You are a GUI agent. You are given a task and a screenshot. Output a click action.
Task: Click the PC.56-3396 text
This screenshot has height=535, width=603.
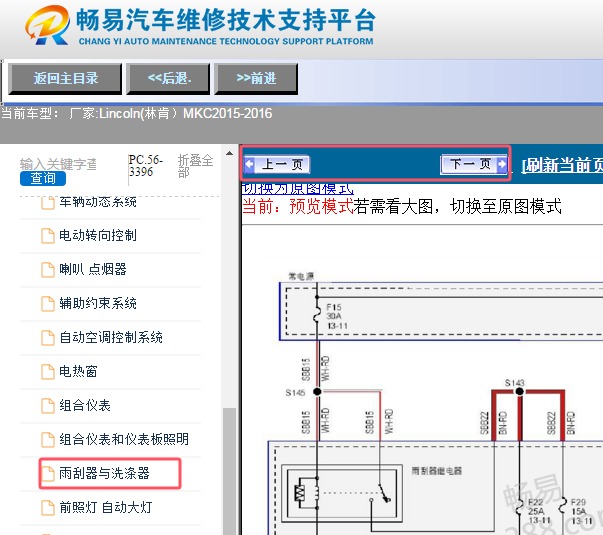tap(146, 166)
